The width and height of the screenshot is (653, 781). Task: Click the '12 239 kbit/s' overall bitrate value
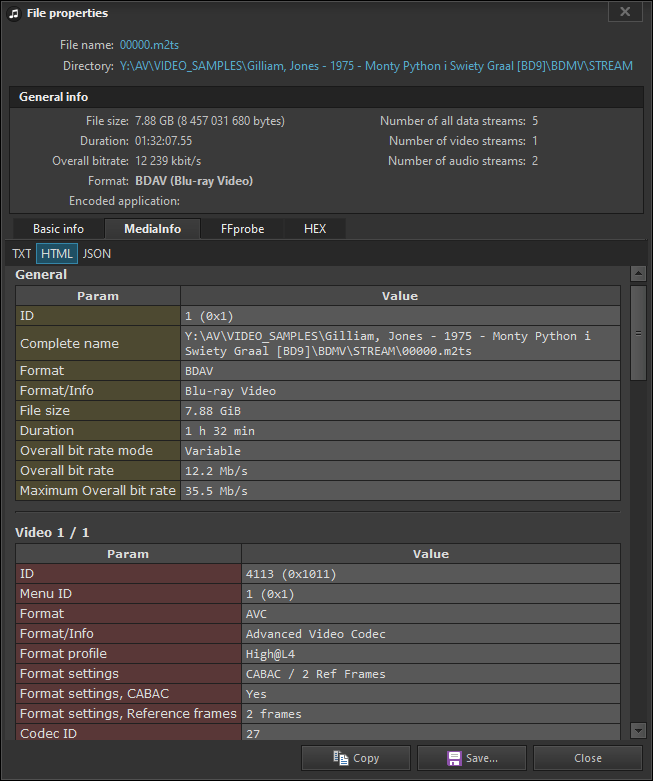[168, 161]
